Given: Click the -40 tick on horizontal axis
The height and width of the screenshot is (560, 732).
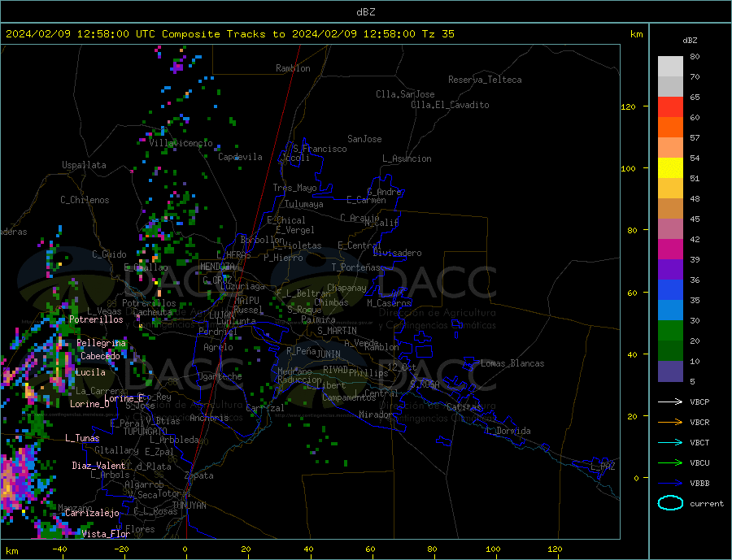Looking at the screenshot, I should 59,549.
